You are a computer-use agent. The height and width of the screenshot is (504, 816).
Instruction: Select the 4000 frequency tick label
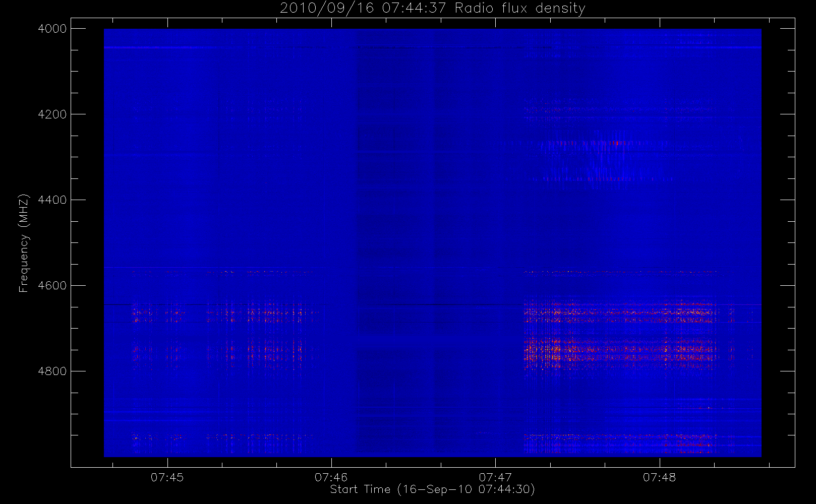[x=52, y=29]
